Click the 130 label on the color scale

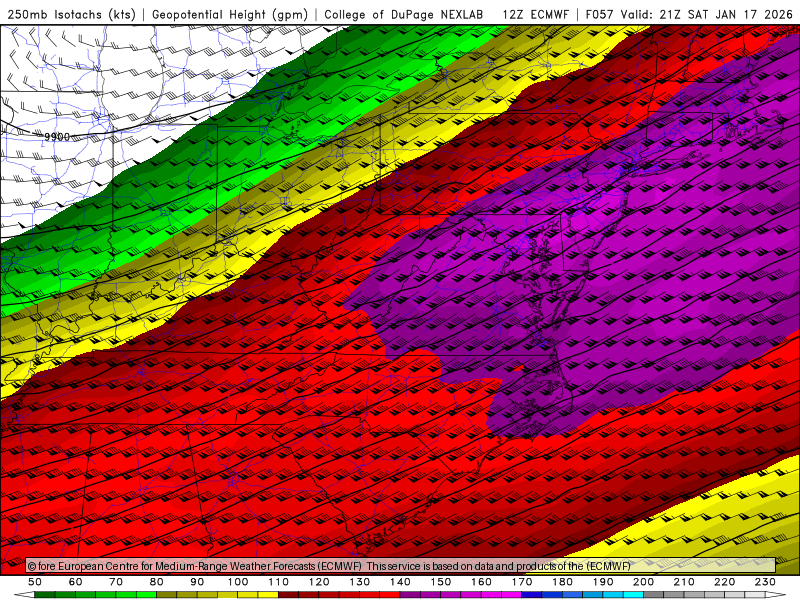tap(360, 582)
